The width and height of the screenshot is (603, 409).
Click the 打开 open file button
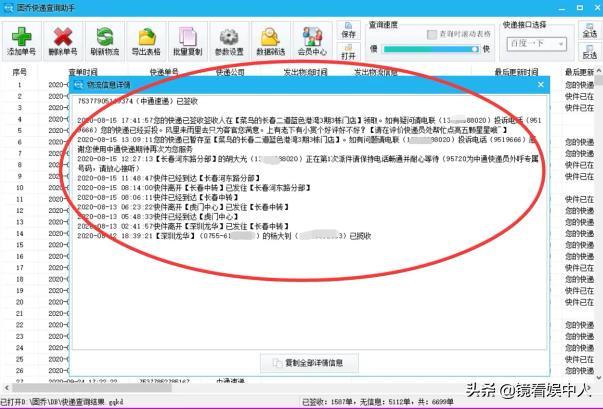(348, 52)
